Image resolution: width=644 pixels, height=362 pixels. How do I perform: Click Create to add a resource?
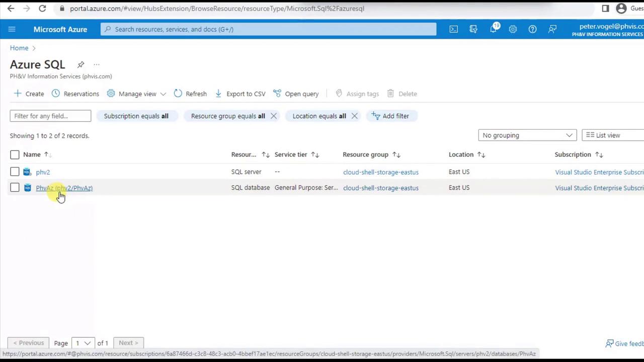[29, 94]
